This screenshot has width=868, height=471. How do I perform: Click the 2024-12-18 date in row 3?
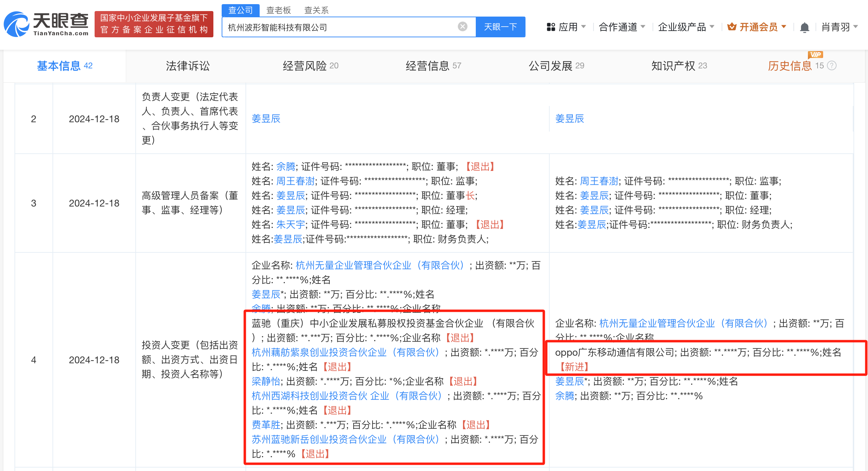pyautogui.click(x=94, y=203)
